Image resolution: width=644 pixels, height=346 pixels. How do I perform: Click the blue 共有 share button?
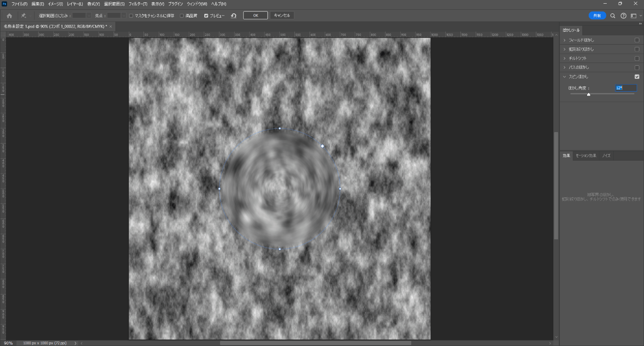click(597, 16)
